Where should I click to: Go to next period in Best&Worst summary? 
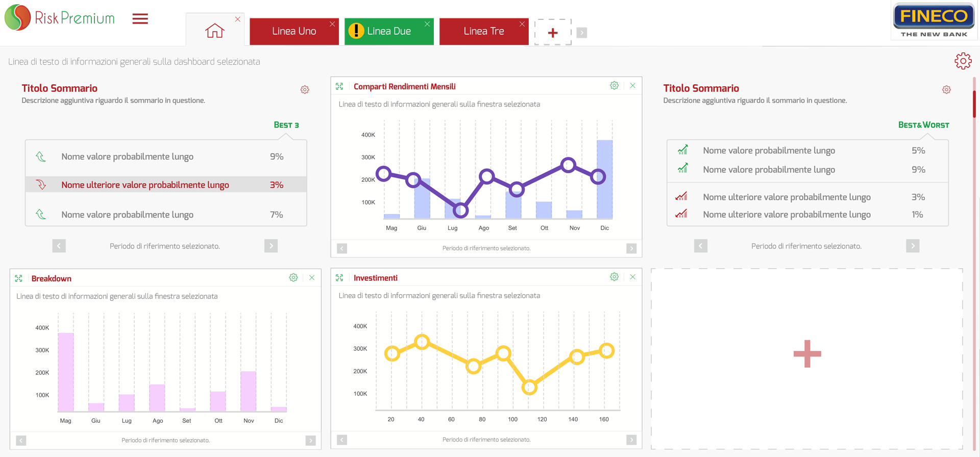pos(913,246)
